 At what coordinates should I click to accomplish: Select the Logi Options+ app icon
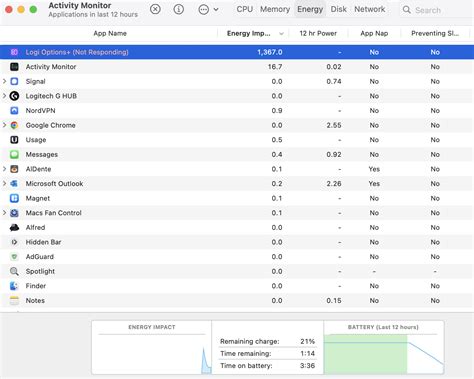tap(14, 52)
